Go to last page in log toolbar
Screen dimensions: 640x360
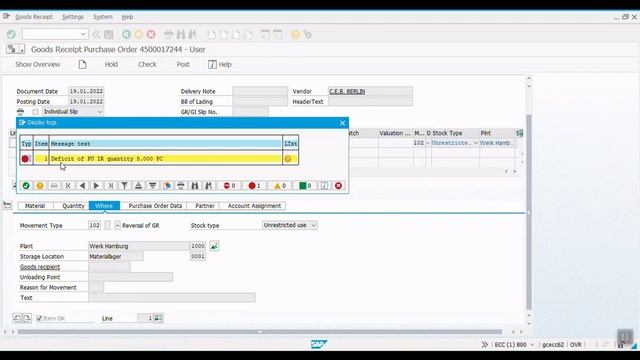(110, 186)
